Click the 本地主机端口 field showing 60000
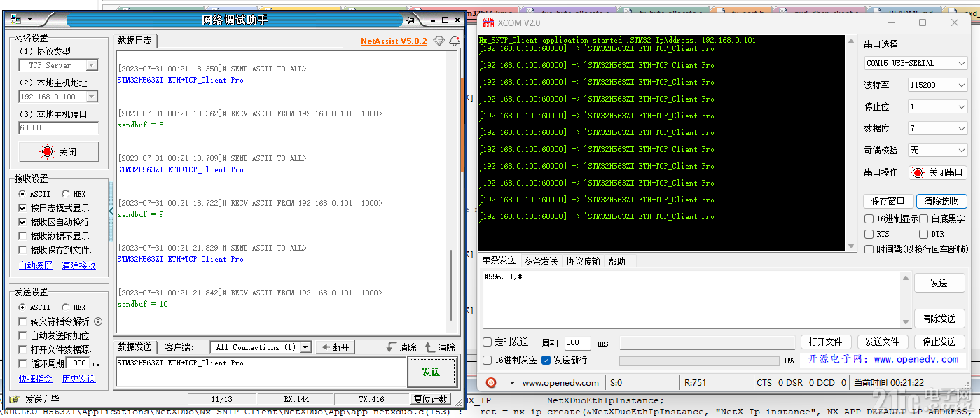Viewport: 980px width, 418px height. [x=59, y=128]
